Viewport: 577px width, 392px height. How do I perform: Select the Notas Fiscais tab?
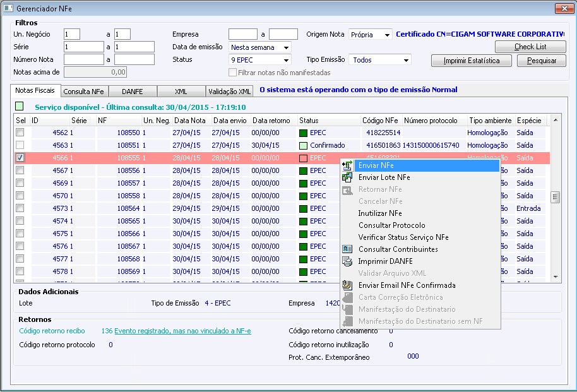pyautogui.click(x=35, y=90)
